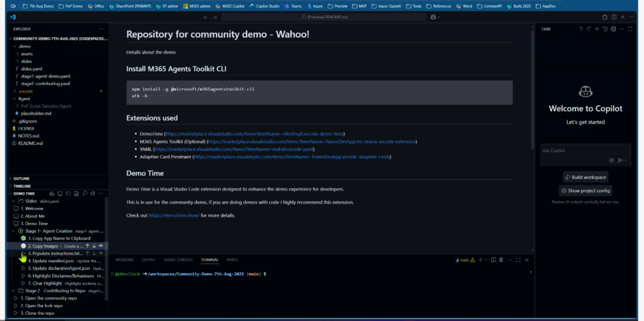Click Chat panel undo arrow icon

[580, 29]
